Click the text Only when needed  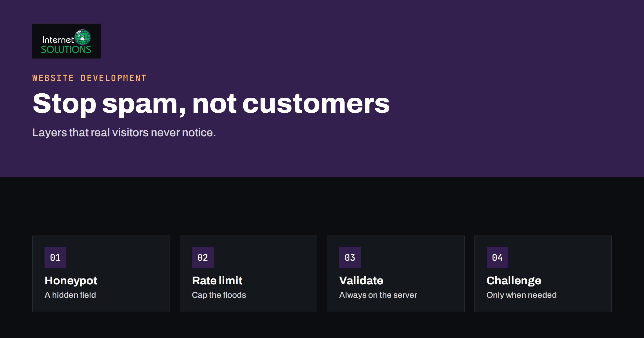522,295
